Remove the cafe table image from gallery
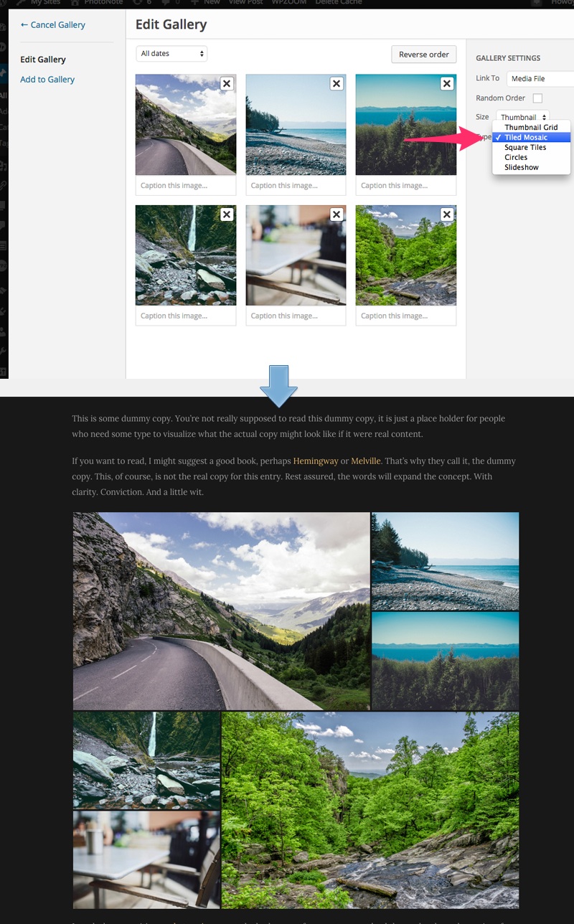 tap(337, 214)
